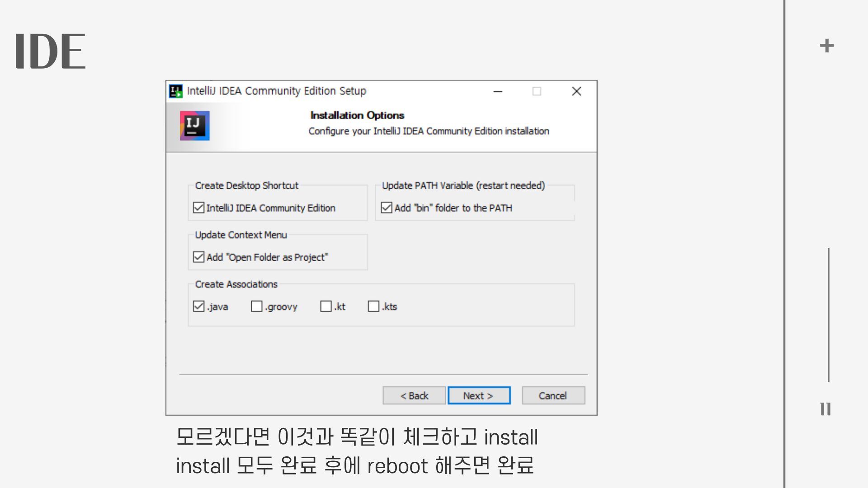Uncheck IntelliJ IDEA Community Edition desktop shortcut

pos(199,208)
